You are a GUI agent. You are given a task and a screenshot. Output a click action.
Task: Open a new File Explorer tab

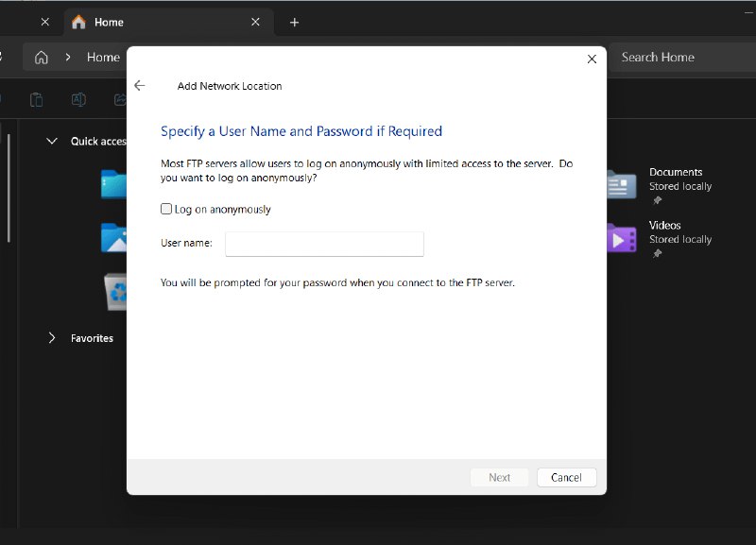pos(294,22)
